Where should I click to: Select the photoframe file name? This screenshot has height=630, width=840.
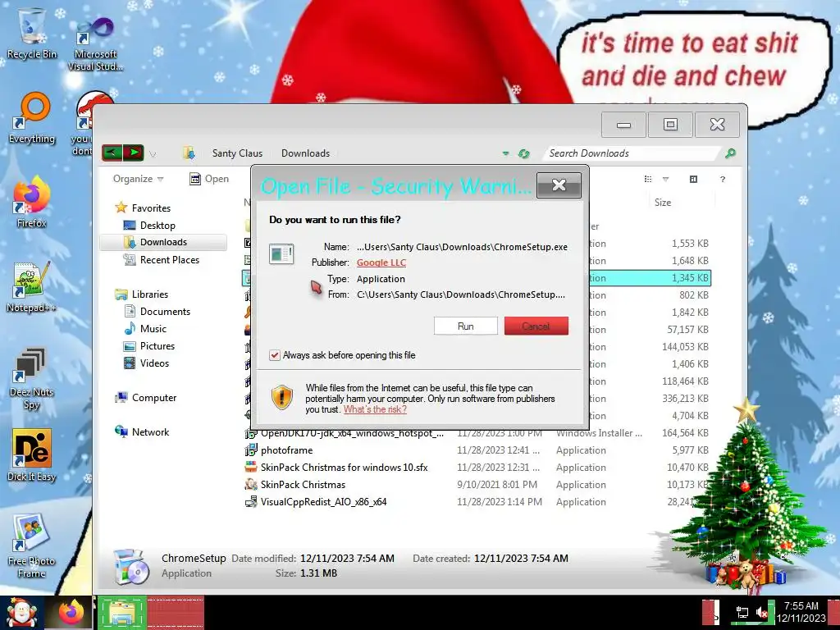[x=286, y=450]
